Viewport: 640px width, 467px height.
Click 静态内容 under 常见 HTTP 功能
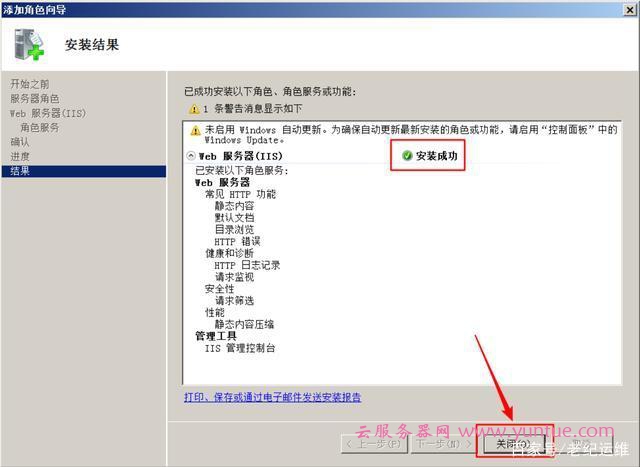[234, 206]
